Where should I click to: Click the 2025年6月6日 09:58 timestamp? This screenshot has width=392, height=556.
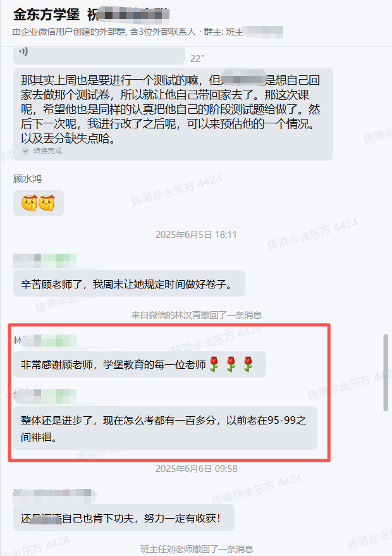(x=197, y=469)
